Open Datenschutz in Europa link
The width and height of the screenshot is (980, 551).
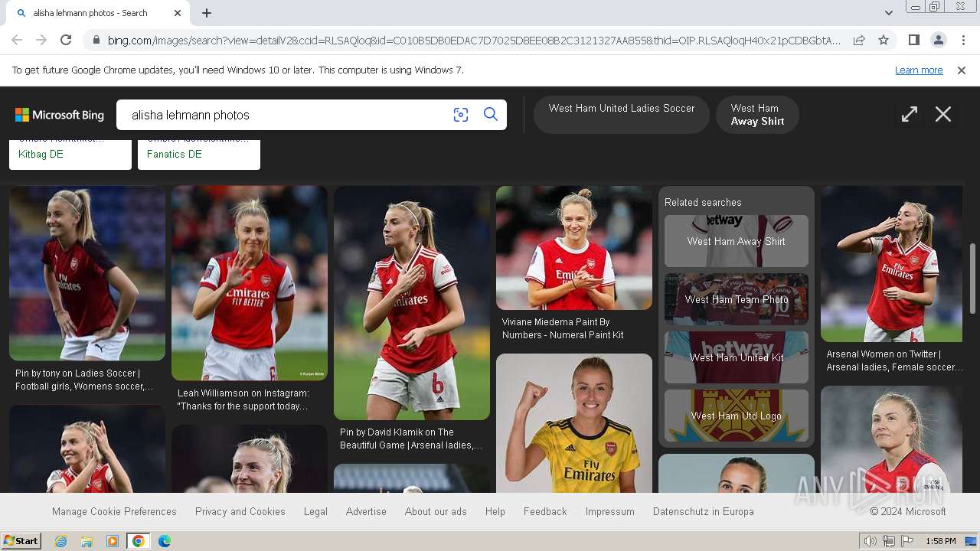point(704,511)
